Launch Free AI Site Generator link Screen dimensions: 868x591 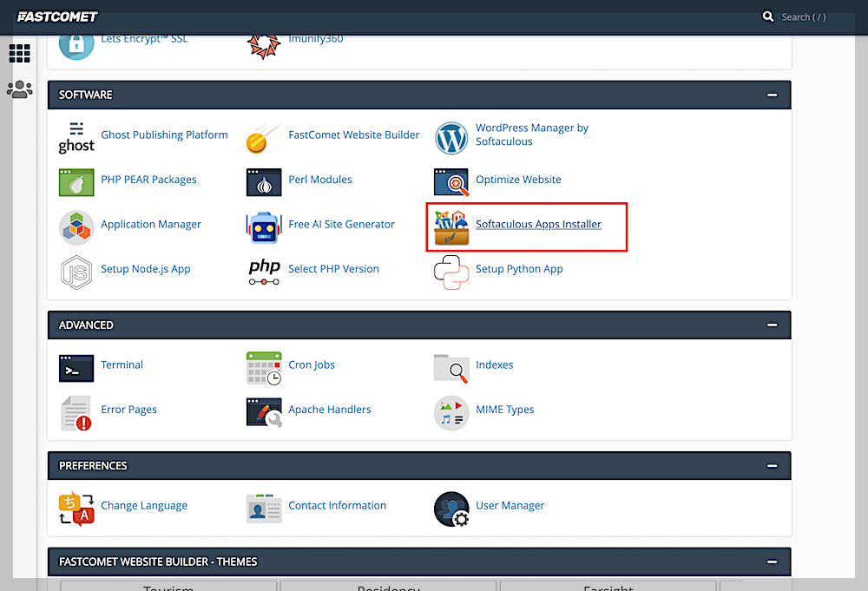click(x=341, y=225)
